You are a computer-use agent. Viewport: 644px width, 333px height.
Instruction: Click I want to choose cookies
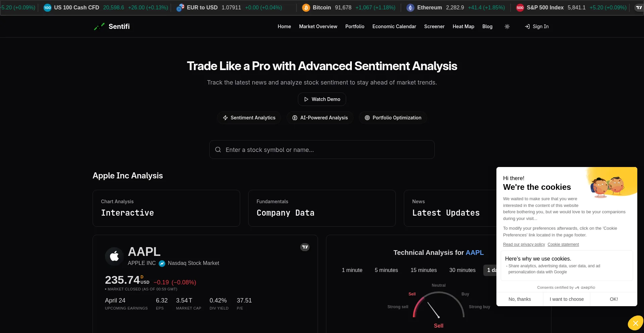pos(567,299)
